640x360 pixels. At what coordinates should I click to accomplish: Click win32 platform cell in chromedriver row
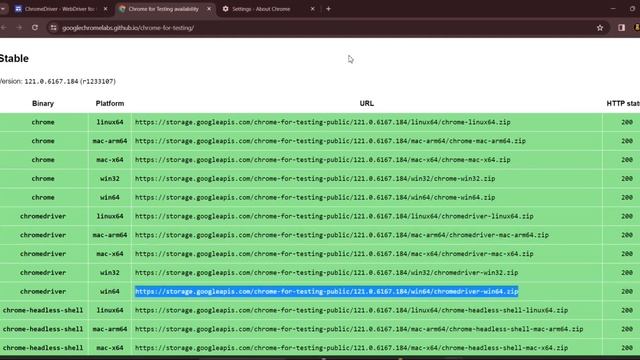coord(110,272)
